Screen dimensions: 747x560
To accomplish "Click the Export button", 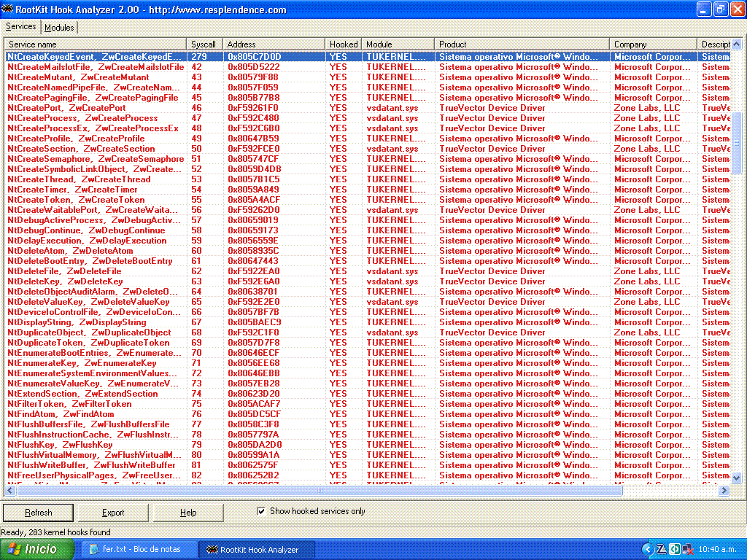I will tap(113, 513).
